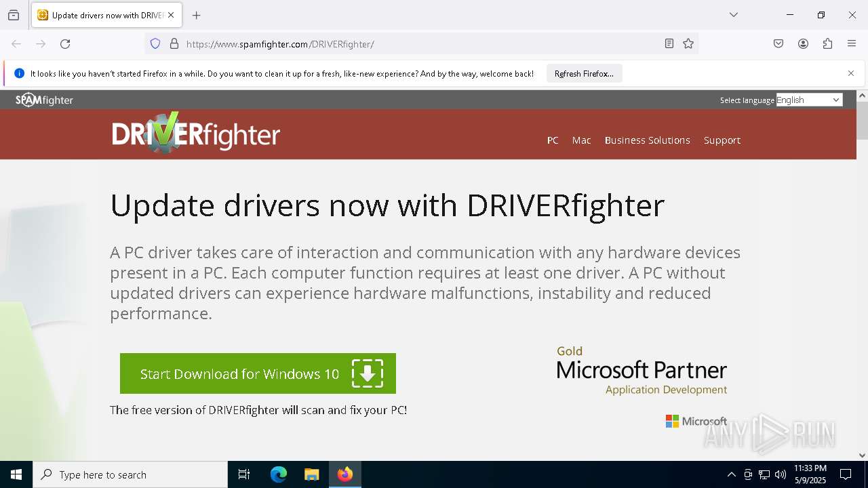Focus the browser address bar
868x488 pixels.
(420, 44)
